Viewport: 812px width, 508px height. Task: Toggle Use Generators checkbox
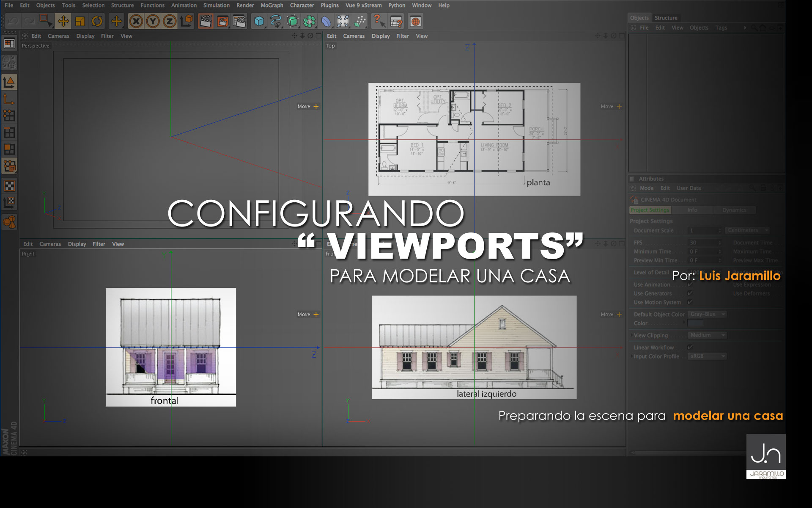click(x=690, y=293)
